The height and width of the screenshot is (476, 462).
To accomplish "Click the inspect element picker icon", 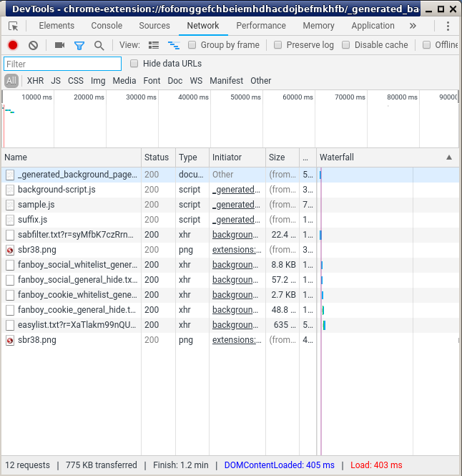I will pos(13,26).
